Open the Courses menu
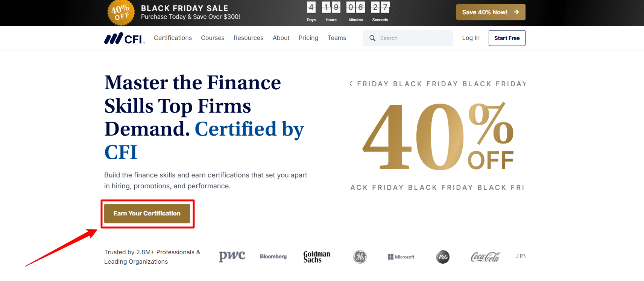The height and width of the screenshot is (281, 644). click(213, 38)
